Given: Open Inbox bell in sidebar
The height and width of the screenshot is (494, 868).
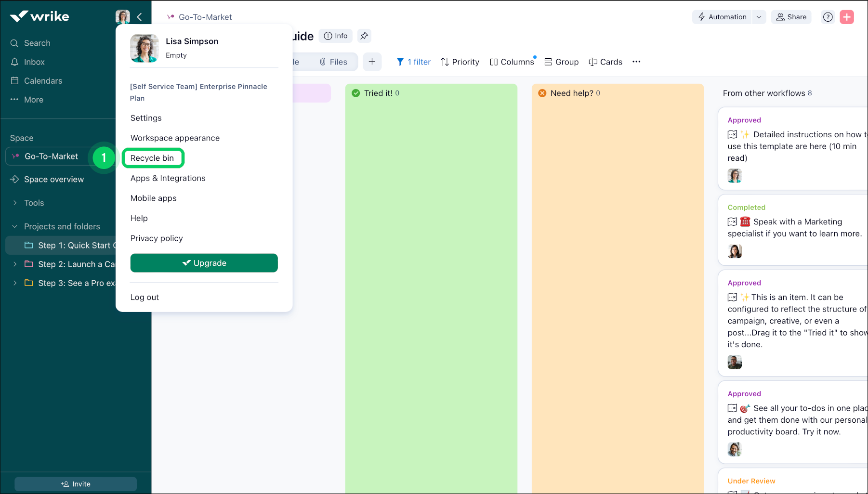Looking at the screenshot, I should click(x=34, y=62).
